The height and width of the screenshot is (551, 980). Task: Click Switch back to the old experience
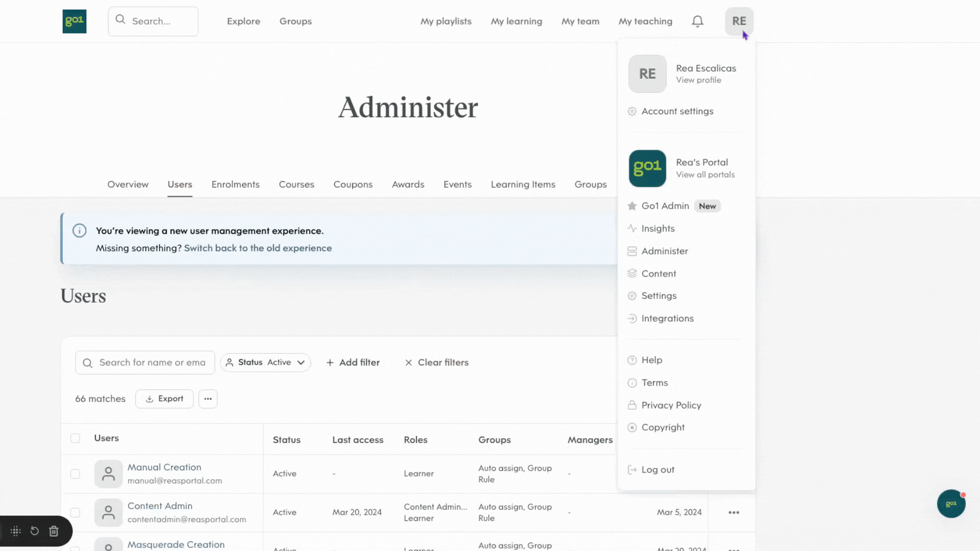pos(258,248)
